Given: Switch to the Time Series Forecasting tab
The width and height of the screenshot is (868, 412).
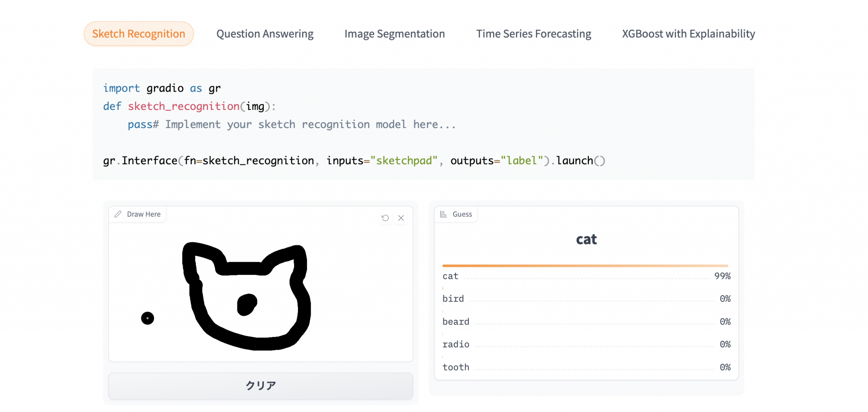Looking at the screenshot, I should click(534, 34).
